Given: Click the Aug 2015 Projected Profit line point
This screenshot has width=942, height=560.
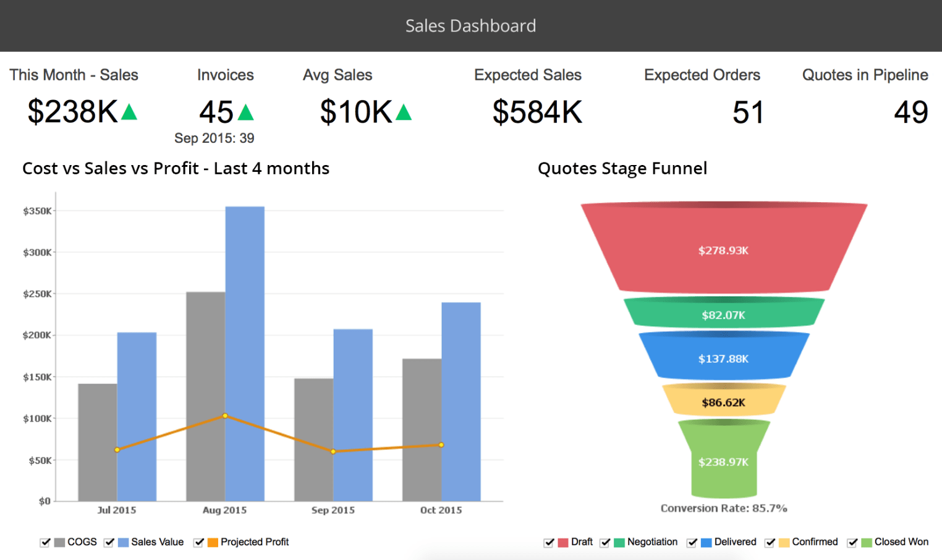Looking at the screenshot, I should (225, 416).
